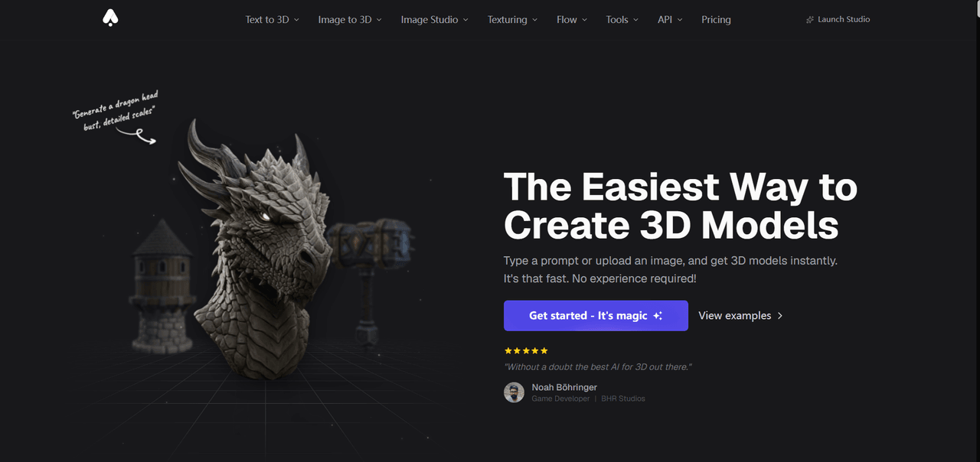Screen dimensions: 980x462
Task: Click sparkle icon on Get started button
Action: coord(658,316)
